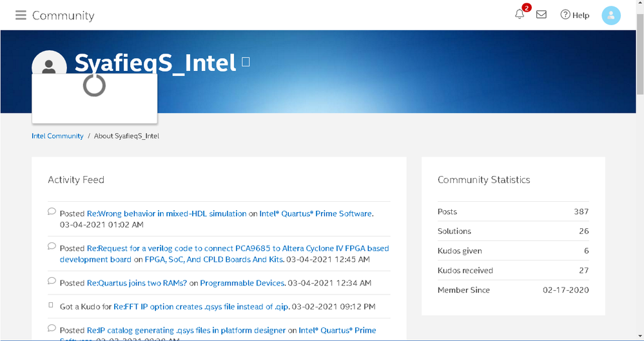This screenshot has width=644, height=341.
Task: Open the user profile avatar menu
Action: pos(611,15)
